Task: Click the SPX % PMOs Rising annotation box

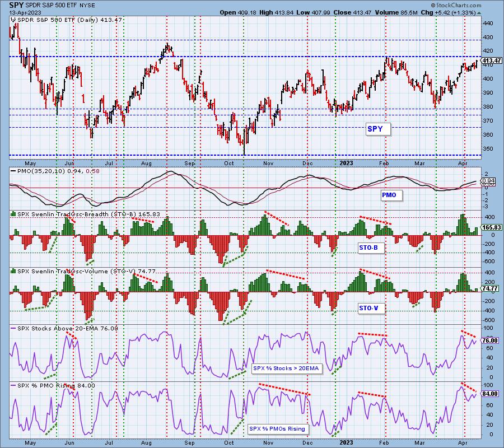Action: pos(277,429)
